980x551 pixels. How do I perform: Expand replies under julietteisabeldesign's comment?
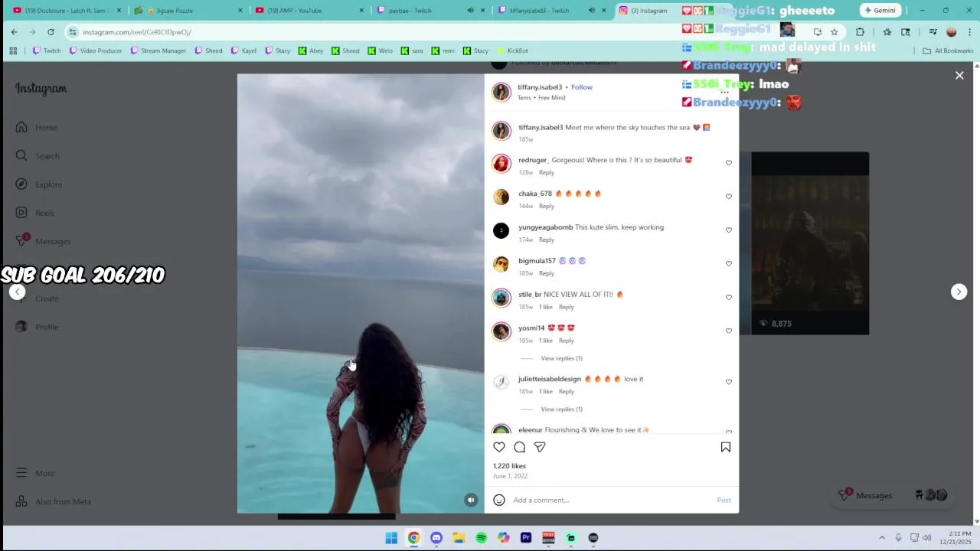[x=561, y=409]
